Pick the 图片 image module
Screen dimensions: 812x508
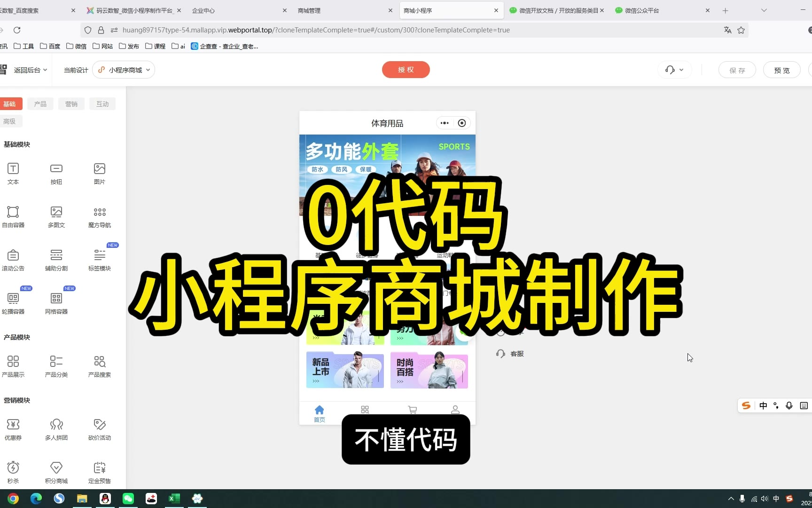pos(100,173)
